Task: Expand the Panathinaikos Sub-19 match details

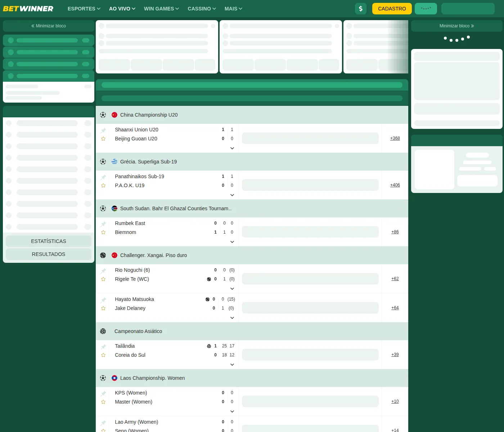Action: (x=232, y=195)
